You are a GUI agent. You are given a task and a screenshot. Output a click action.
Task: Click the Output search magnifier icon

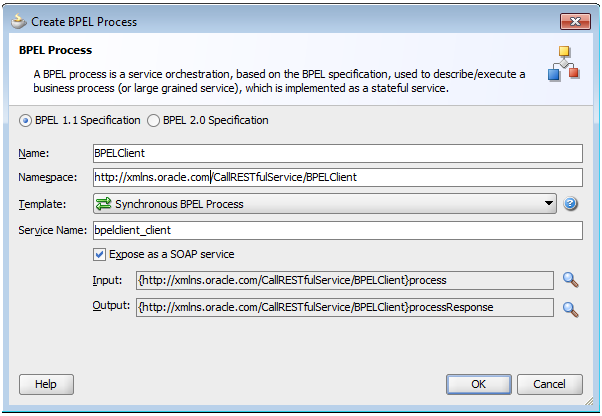[x=571, y=308]
